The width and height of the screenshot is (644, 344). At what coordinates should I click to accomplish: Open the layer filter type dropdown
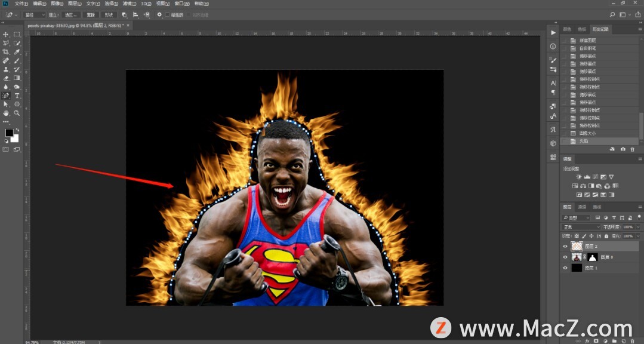tap(576, 217)
